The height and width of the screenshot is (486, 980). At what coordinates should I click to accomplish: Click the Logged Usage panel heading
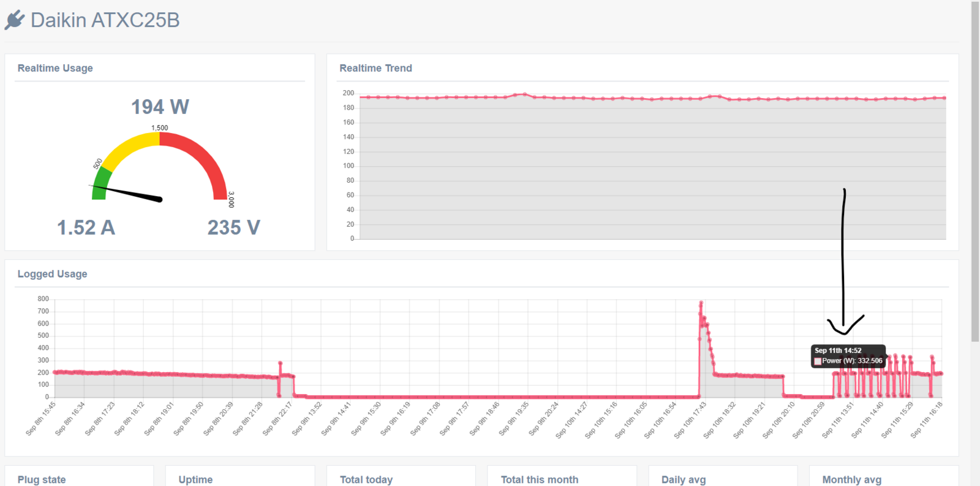point(52,274)
